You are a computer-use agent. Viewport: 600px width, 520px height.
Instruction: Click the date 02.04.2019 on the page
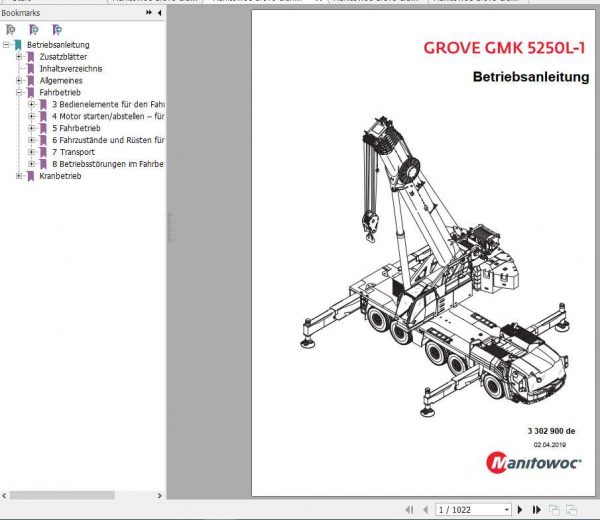coord(550,445)
